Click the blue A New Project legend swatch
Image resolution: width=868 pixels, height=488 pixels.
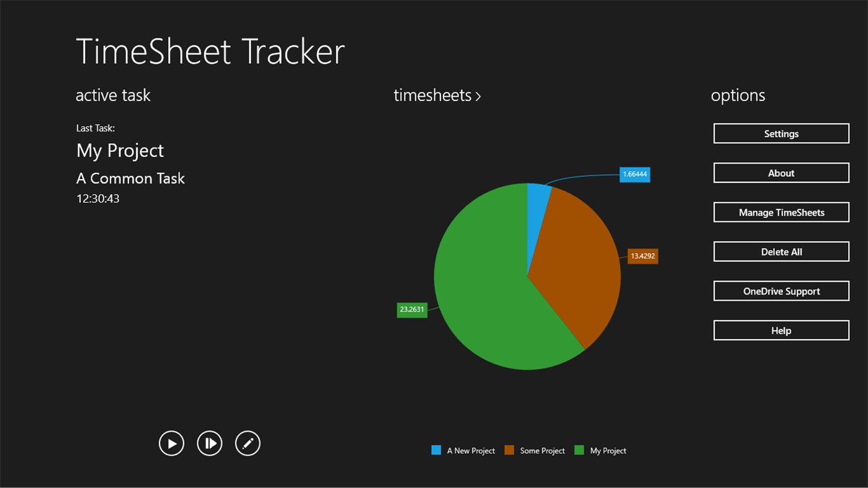tap(436, 450)
